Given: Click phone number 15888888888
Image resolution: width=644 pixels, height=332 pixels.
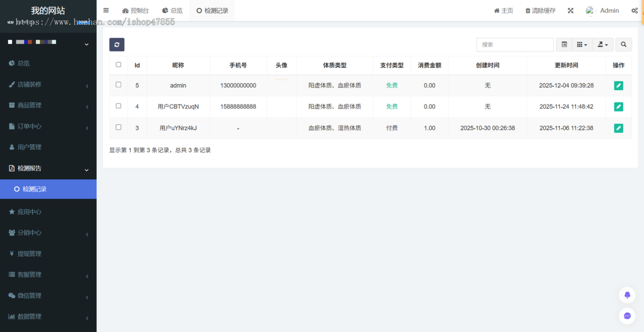Looking at the screenshot, I should (238, 107).
